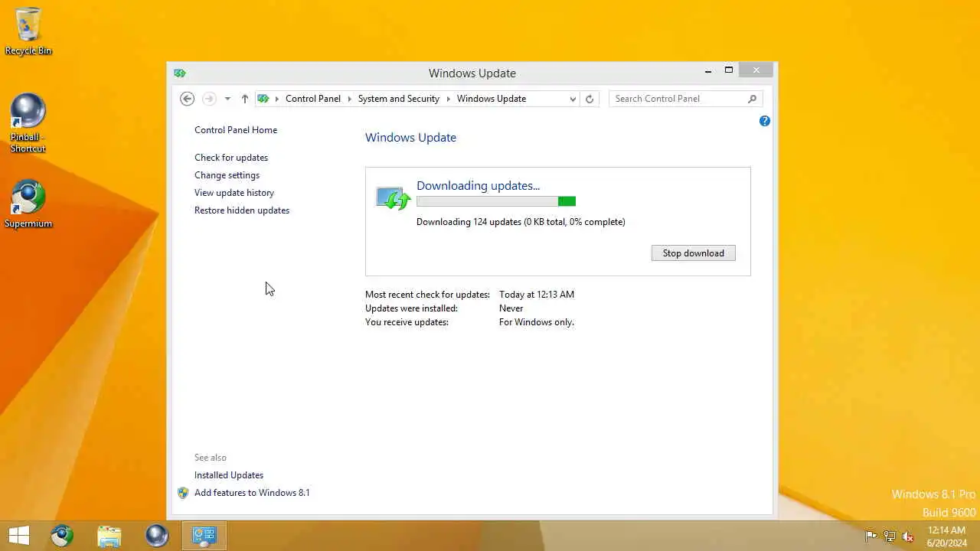Image resolution: width=980 pixels, height=551 pixels.
Task: Go back using the back arrow
Action: [187, 99]
